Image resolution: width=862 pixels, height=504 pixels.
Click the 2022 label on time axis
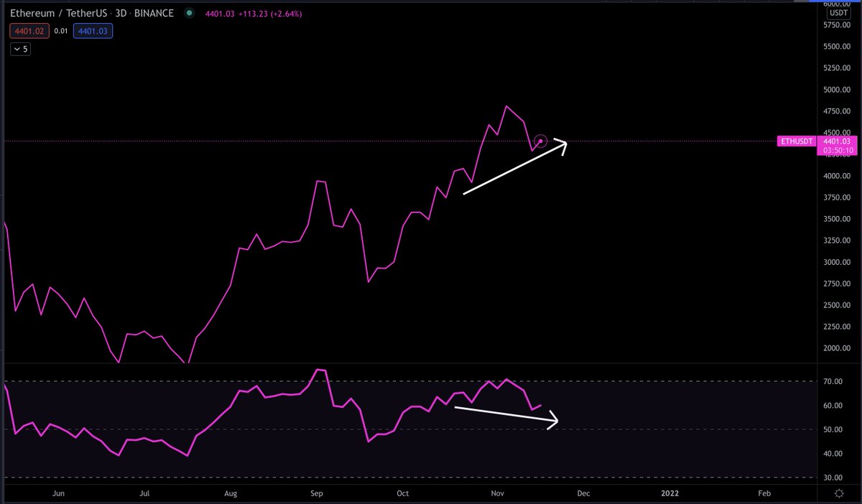[x=670, y=493]
